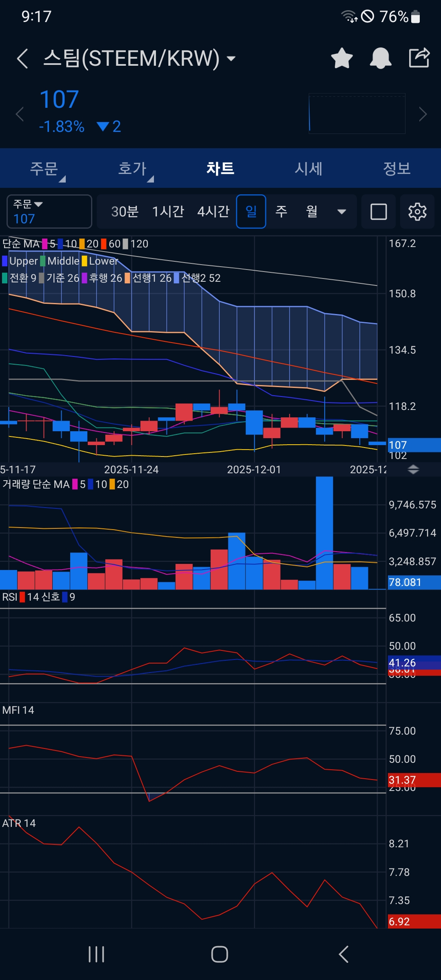441x980 pixels.
Task: Tap the ATR 14 label
Action: tap(19, 823)
